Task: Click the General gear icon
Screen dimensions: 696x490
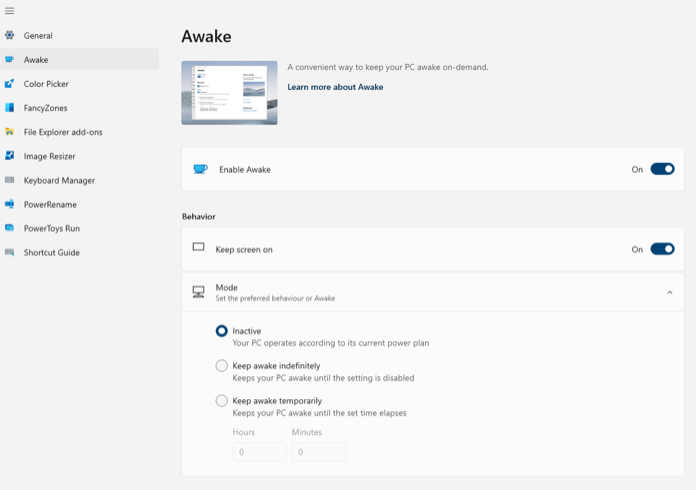Action: pos(9,35)
